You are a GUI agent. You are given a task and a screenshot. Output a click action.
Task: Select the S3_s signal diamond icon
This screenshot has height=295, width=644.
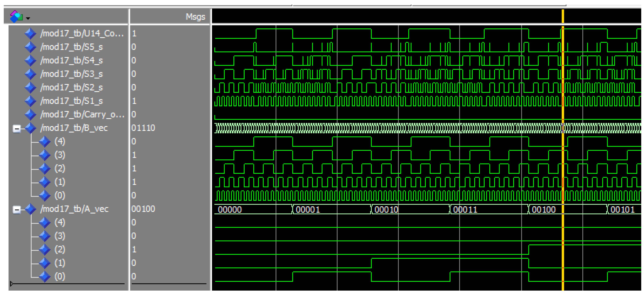pyautogui.click(x=30, y=74)
